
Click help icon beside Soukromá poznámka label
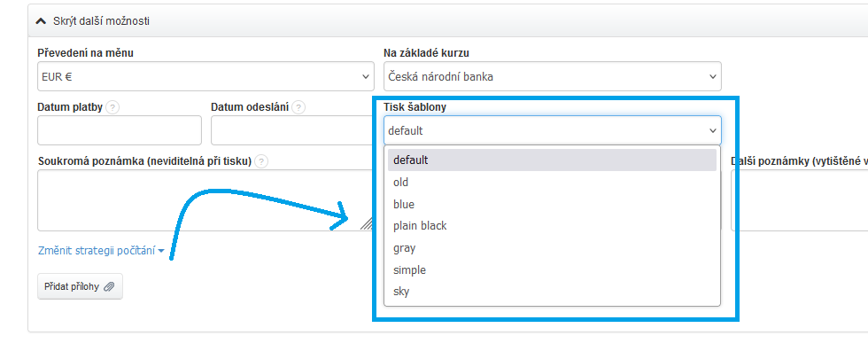click(x=261, y=161)
